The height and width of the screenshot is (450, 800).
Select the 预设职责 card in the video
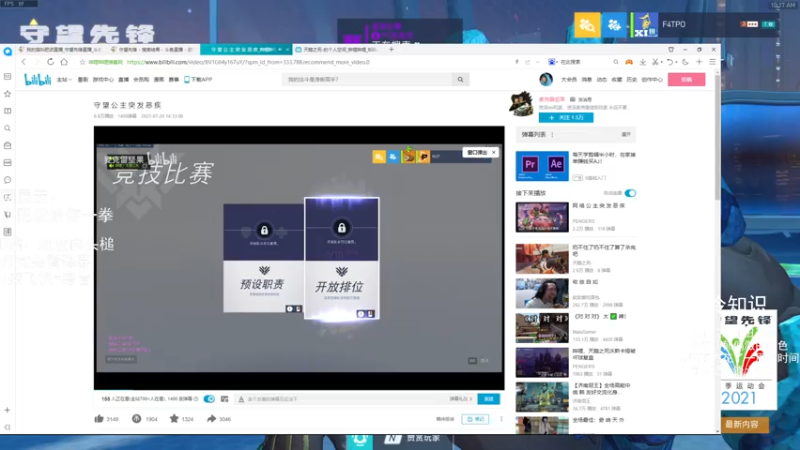point(263,258)
